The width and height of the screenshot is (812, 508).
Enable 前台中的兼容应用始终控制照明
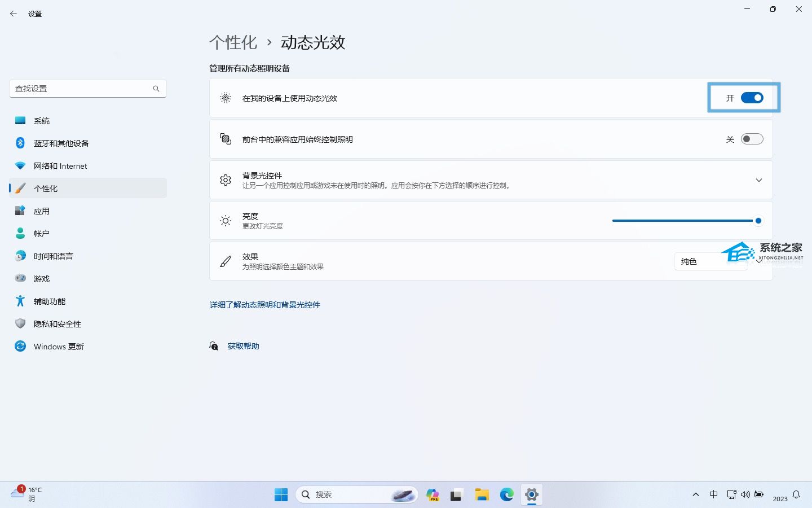pos(752,139)
